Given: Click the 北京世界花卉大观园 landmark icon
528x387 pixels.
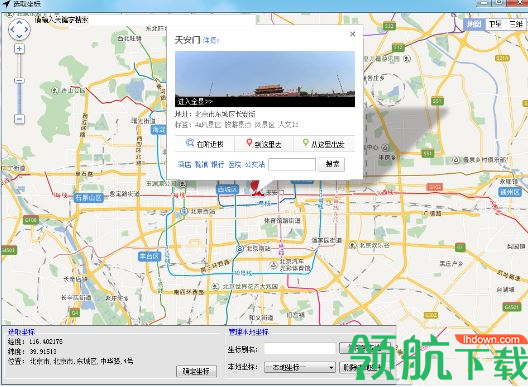Looking at the screenshot, I should pos(215,286).
